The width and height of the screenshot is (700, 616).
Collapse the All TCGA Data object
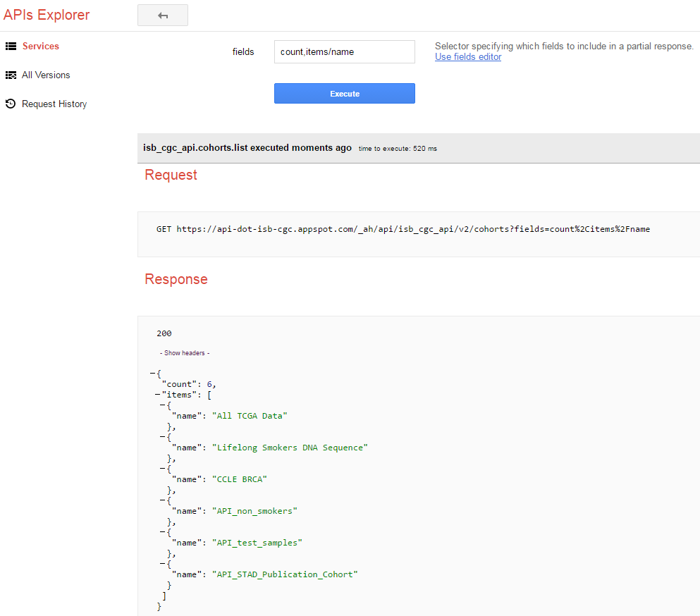163,405
